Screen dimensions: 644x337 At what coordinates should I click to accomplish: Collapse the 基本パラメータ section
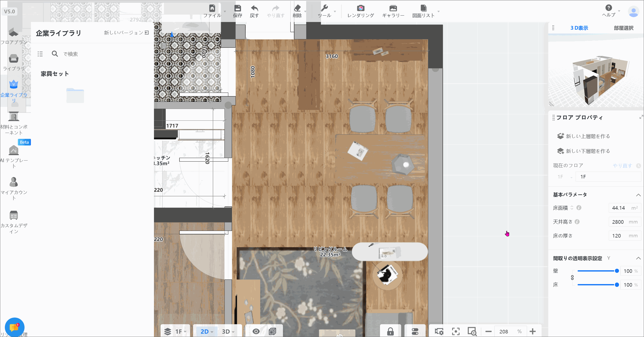tap(638, 195)
